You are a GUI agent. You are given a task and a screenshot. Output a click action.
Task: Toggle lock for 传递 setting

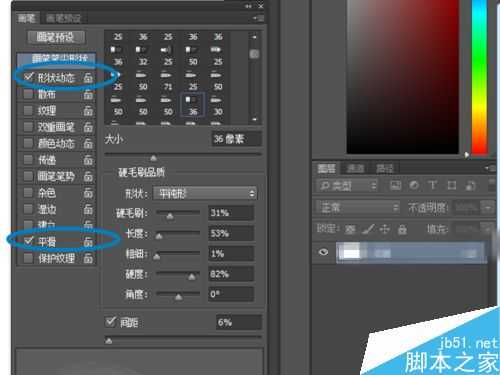[x=88, y=160]
